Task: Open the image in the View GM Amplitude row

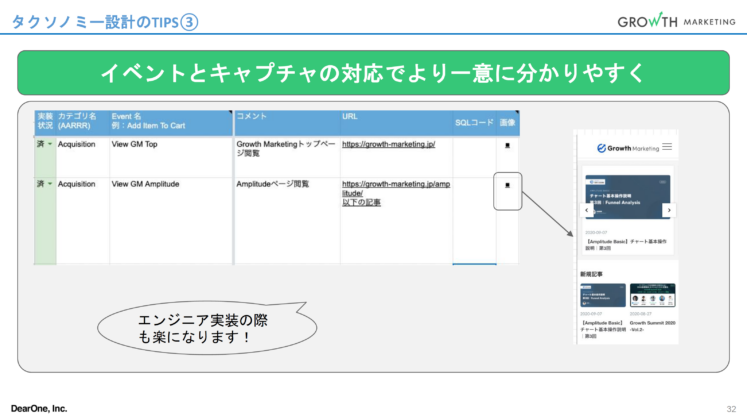Action: [507, 185]
